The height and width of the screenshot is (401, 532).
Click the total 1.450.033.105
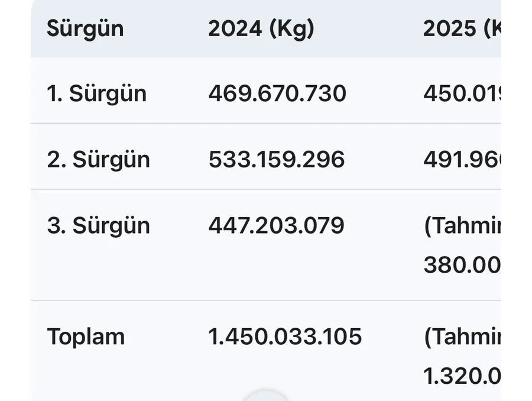(x=285, y=337)
